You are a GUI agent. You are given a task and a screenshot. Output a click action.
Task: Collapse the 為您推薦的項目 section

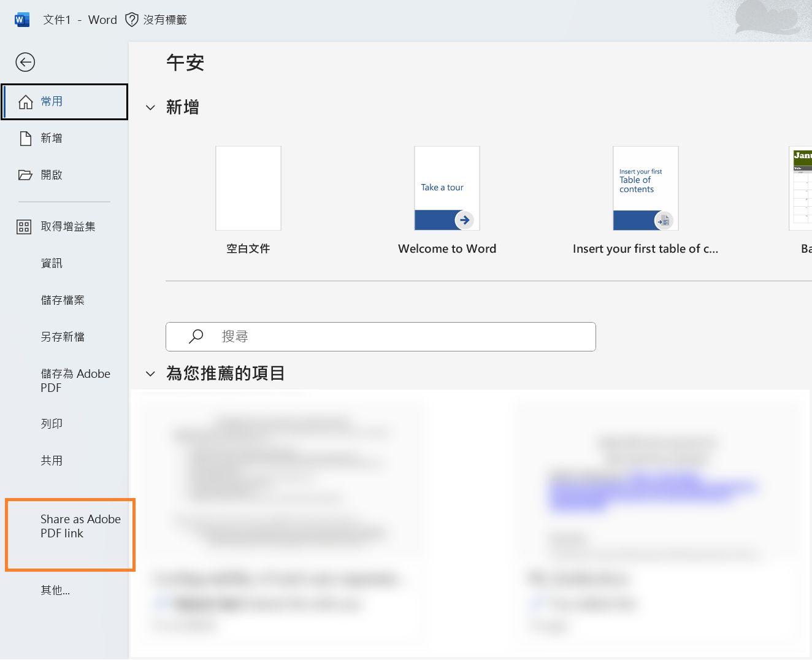[150, 374]
